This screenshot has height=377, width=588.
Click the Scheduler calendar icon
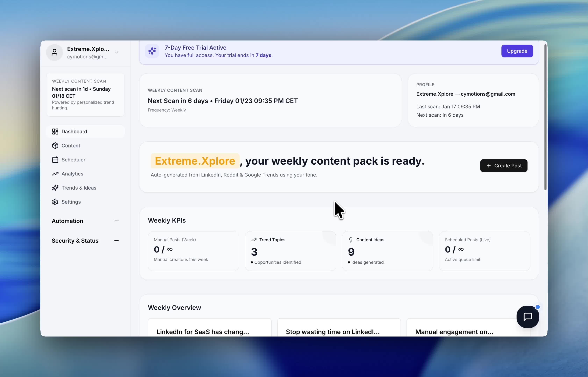pyautogui.click(x=55, y=160)
